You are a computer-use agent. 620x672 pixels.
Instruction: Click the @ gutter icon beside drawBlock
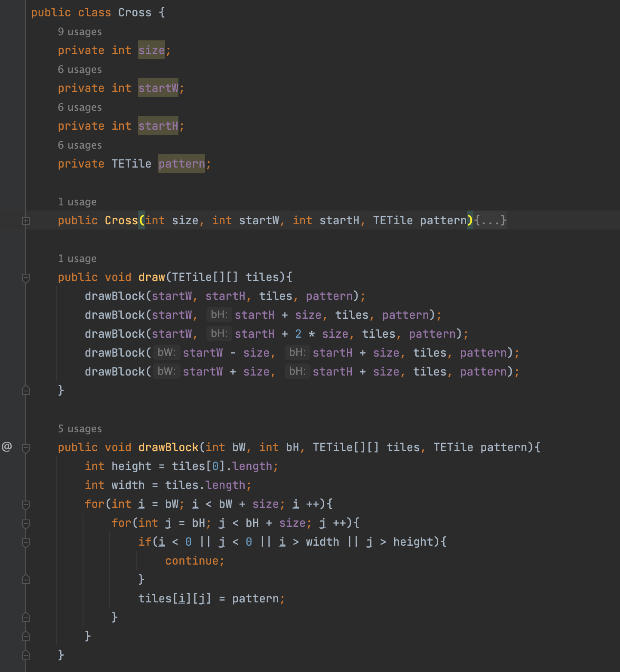[7, 447]
